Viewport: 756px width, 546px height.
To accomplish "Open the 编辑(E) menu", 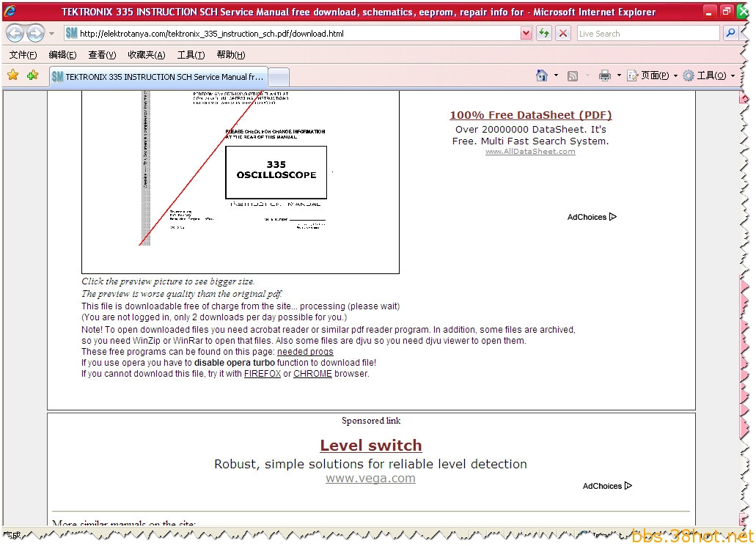I will click(x=62, y=55).
